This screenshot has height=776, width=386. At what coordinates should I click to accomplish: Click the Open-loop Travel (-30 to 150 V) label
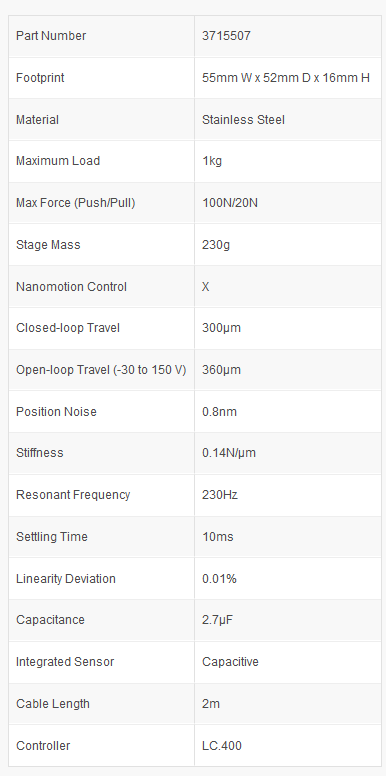click(x=101, y=370)
